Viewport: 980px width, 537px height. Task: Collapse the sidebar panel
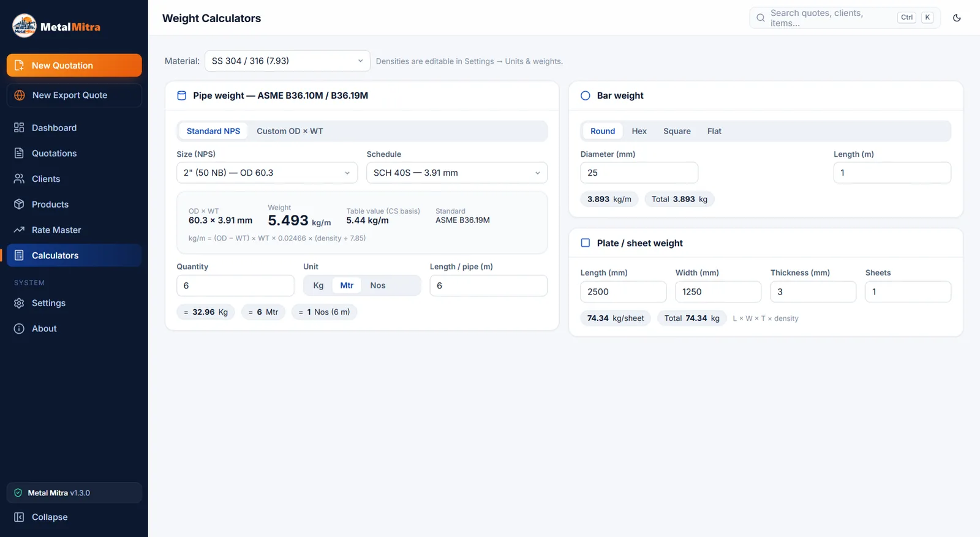pyautogui.click(x=74, y=517)
